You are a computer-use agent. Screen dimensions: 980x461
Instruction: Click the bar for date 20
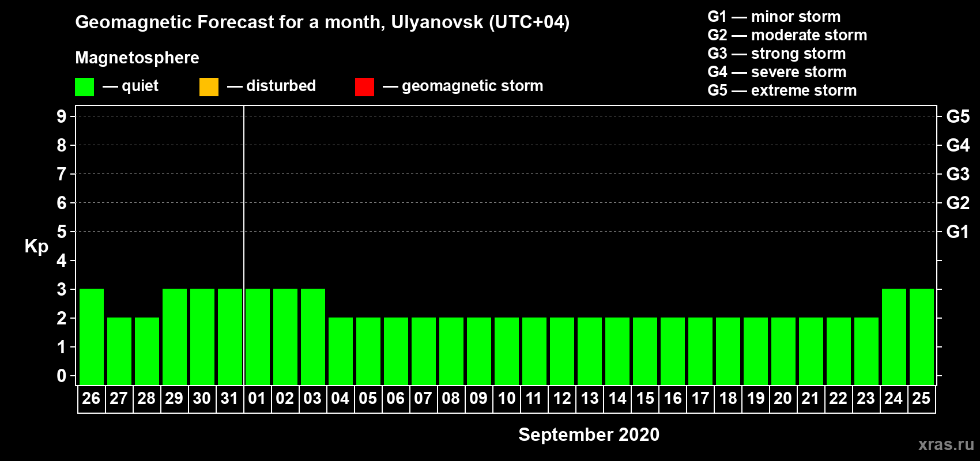click(783, 351)
